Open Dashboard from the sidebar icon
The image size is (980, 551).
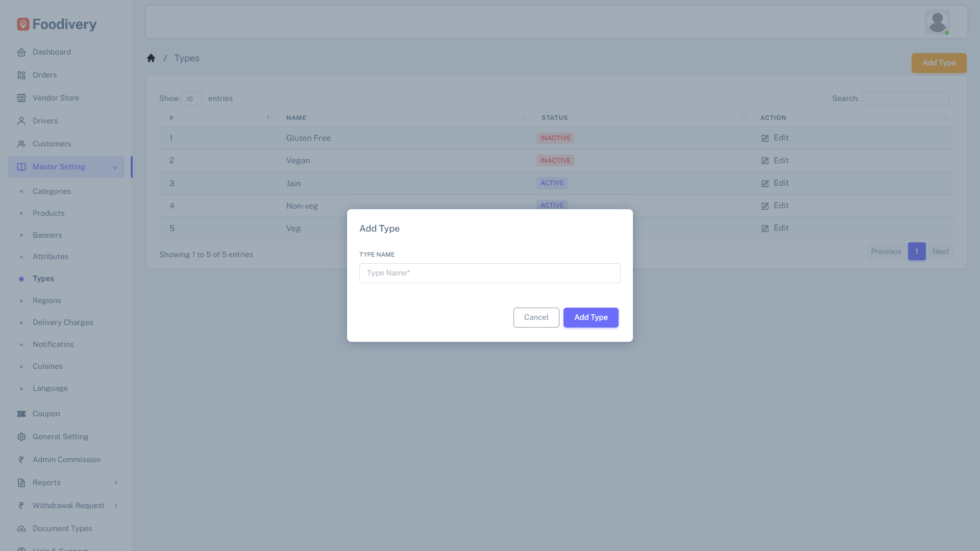coord(21,52)
